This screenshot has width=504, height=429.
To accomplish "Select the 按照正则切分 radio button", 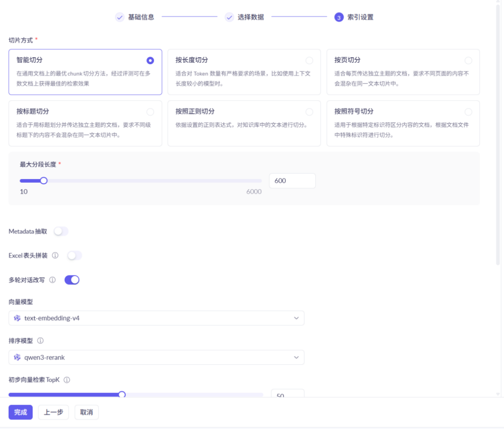I will [309, 112].
